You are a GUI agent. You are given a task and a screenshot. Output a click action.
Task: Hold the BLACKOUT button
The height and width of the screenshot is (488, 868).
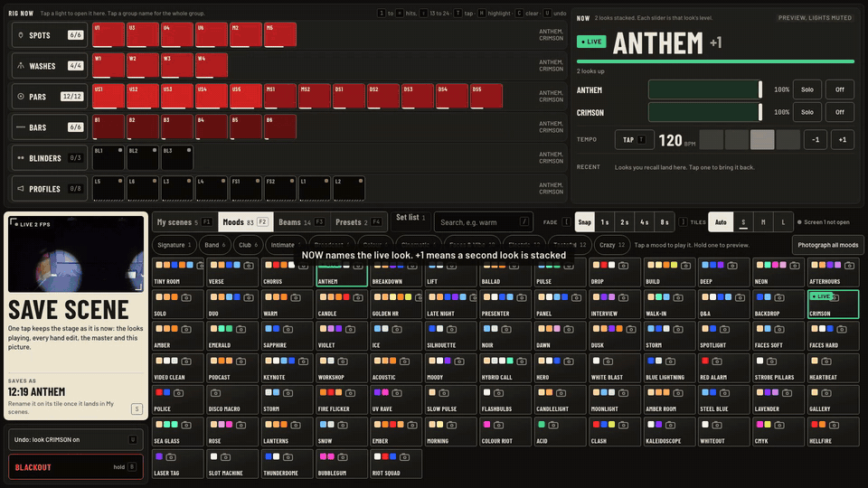76,467
